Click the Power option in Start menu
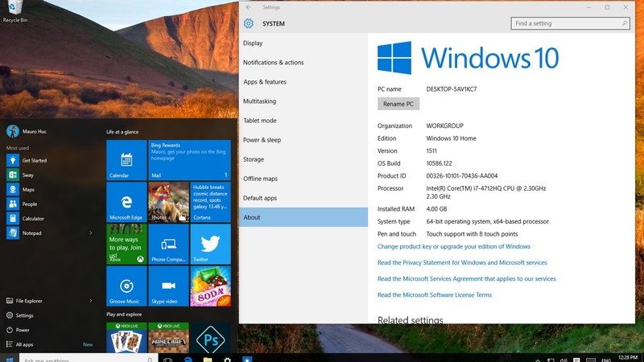This screenshot has height=362, width=644. (18, 330)
